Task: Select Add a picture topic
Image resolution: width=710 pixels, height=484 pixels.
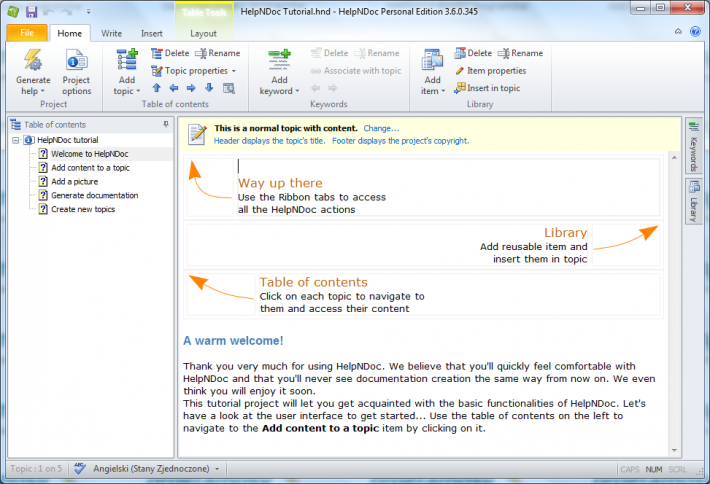Action: (x=75, y=182)
